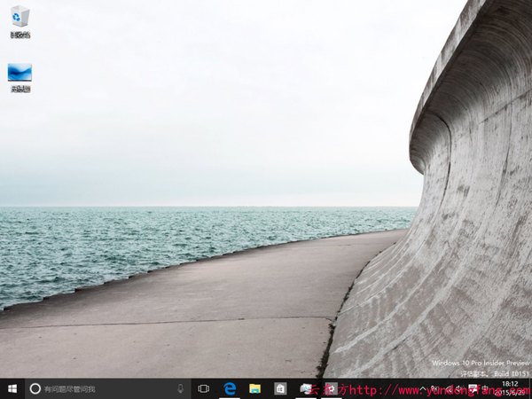Select the blue wave image desktop shortcut

point(20,78)
